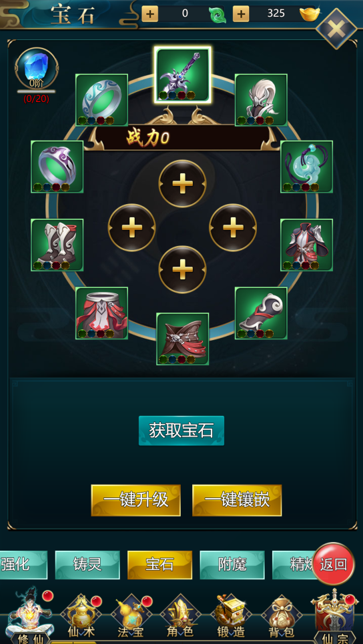
Task: Click the 一键镶嵌 button
Action: click(237, 500)
